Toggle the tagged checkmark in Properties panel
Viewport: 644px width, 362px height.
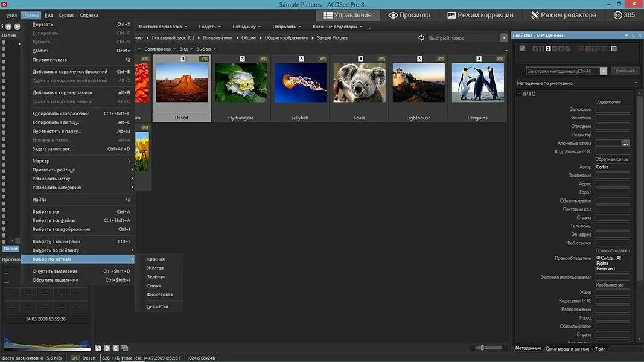pos(523,48)
